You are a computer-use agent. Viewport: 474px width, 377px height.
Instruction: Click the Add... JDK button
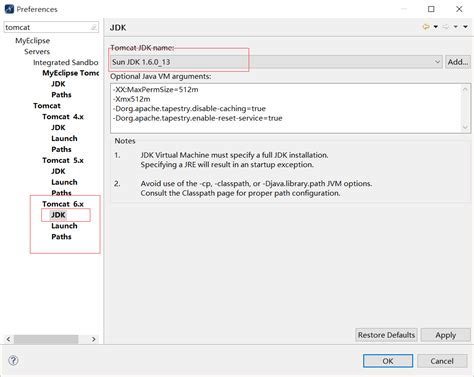[458, 62]
